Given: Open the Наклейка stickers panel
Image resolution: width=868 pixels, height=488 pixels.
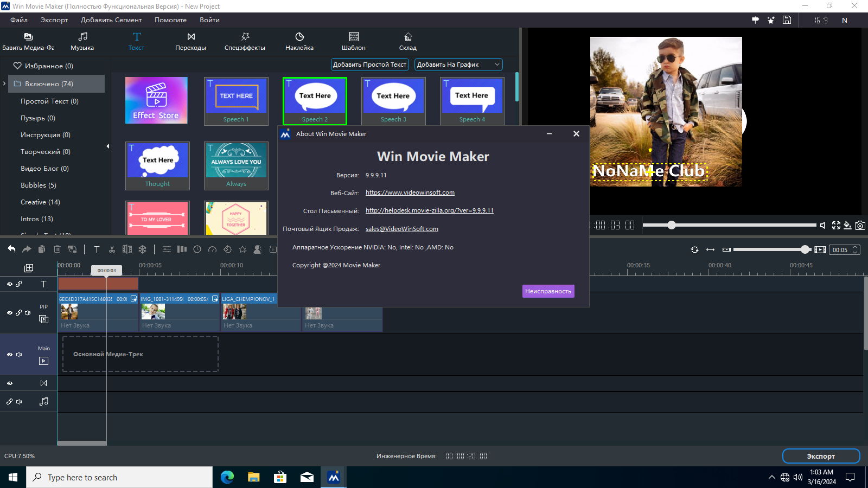Looking at the screenshot, I should click(299, 41).
